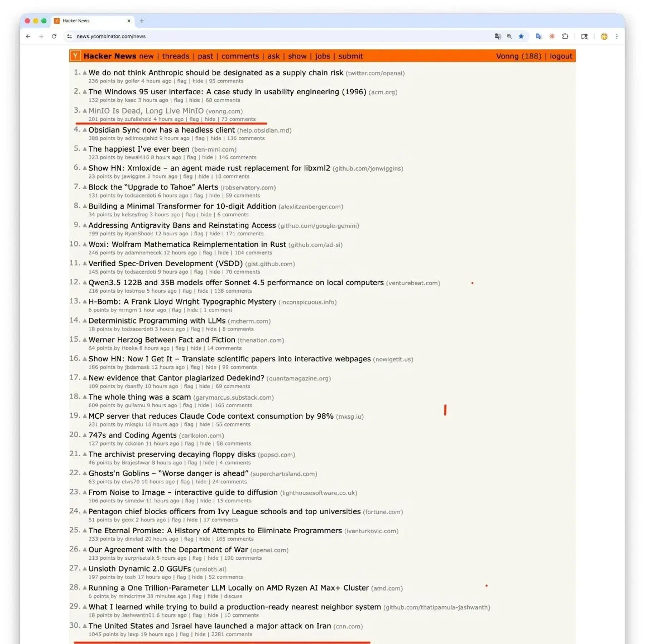This screenshot has height=644, width=645.
Task: Open the browser extensions puzzle icon
Action: pyautogui.click(x=565, y=36)
